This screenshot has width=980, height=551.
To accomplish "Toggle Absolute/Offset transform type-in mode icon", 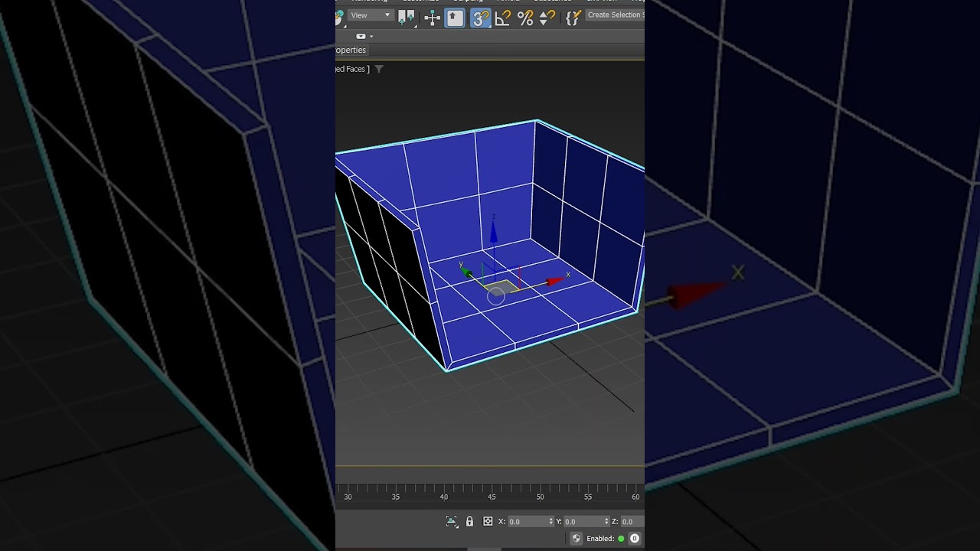I will tap(488, 521).
